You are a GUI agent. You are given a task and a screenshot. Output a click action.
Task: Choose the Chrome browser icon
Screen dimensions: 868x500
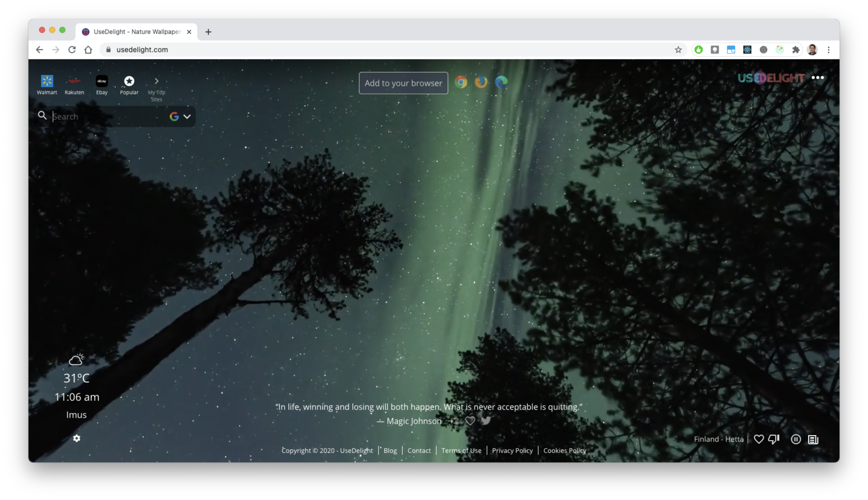tap(460, 82)
